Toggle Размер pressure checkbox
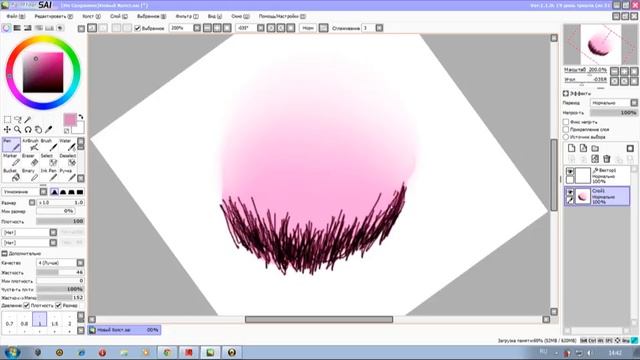 point(58,305)
